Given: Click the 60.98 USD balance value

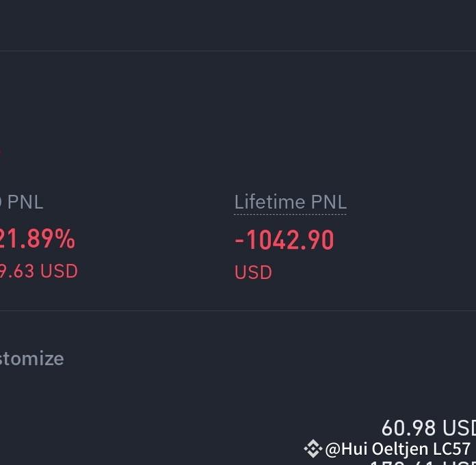Looking at the screenshot, I should click(x=428, y=428).
